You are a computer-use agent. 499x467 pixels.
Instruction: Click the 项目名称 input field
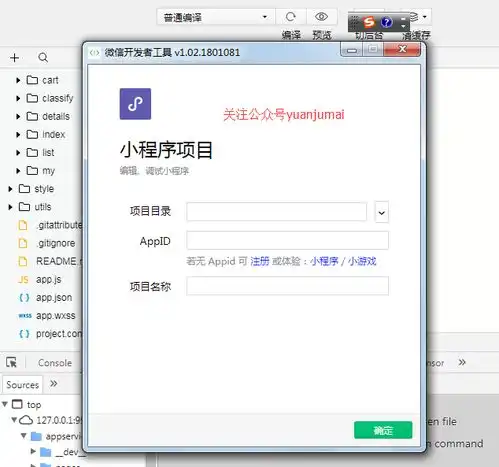tap(287, 286)
